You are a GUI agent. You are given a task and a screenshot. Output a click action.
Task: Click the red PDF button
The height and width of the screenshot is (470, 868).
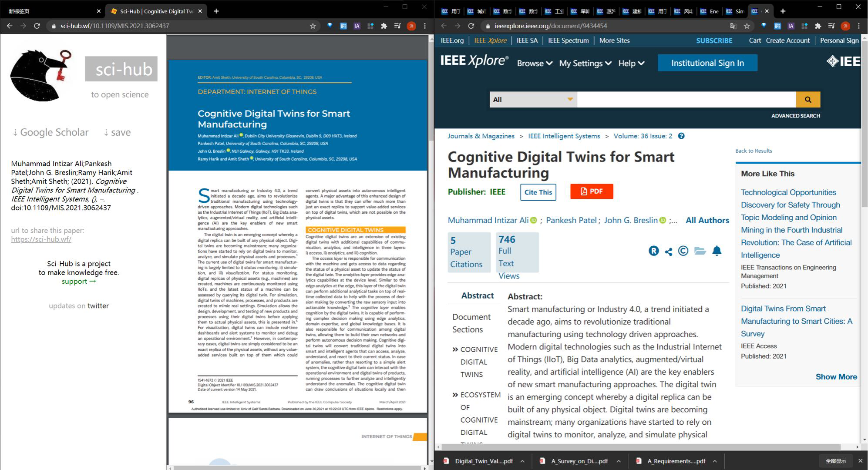pyautogui.click(x=592, y=191)
